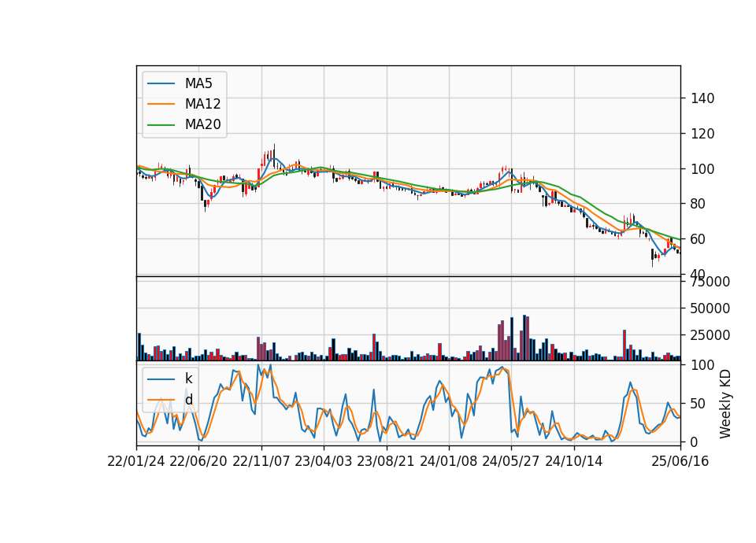Click the 60 price axis label
The image size is (756, 543).
699,239
